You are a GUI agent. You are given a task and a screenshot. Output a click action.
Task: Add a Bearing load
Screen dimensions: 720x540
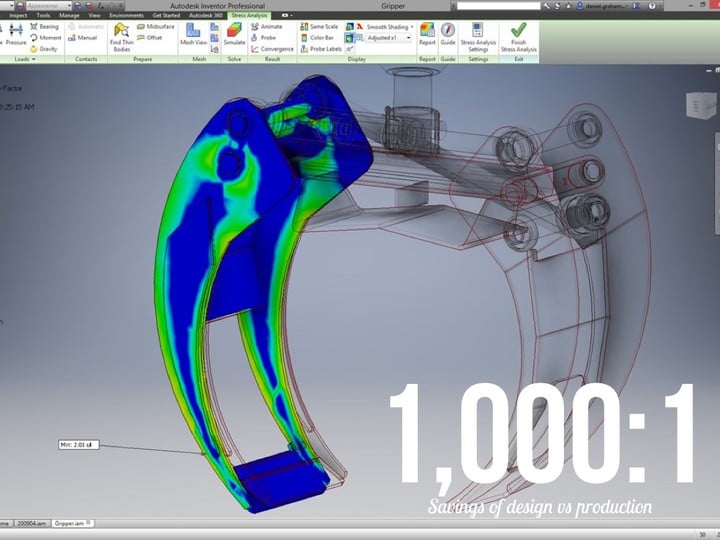click(x=45, y=27)
